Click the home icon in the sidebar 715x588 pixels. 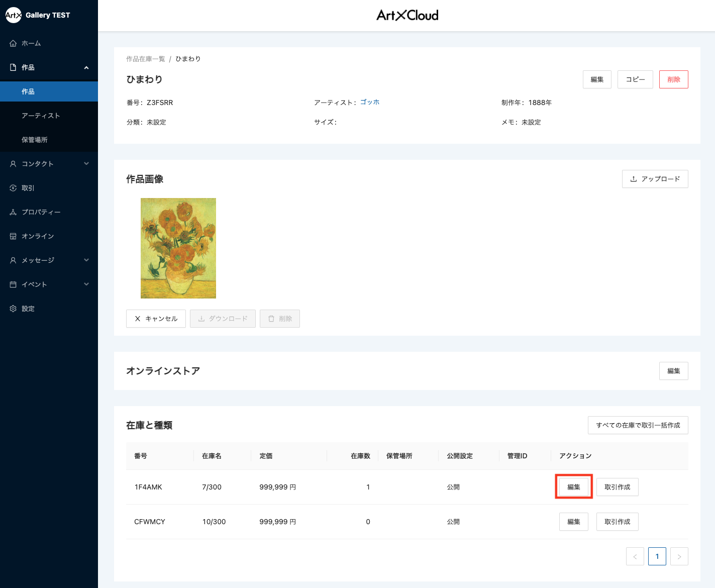tap(13, 43)
